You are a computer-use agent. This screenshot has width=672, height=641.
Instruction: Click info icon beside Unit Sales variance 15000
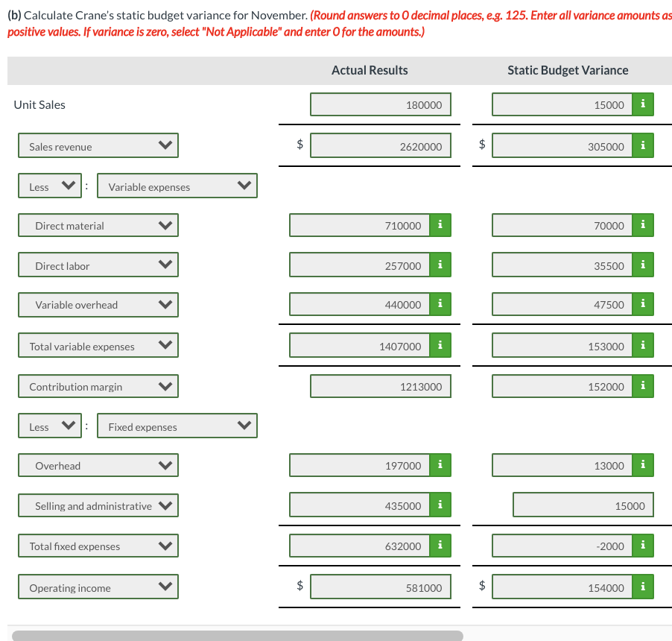(643, 104)
